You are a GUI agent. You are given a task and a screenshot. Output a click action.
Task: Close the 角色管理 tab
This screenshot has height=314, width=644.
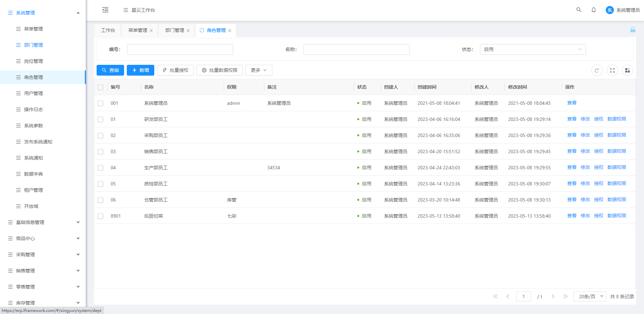[230, 31]
